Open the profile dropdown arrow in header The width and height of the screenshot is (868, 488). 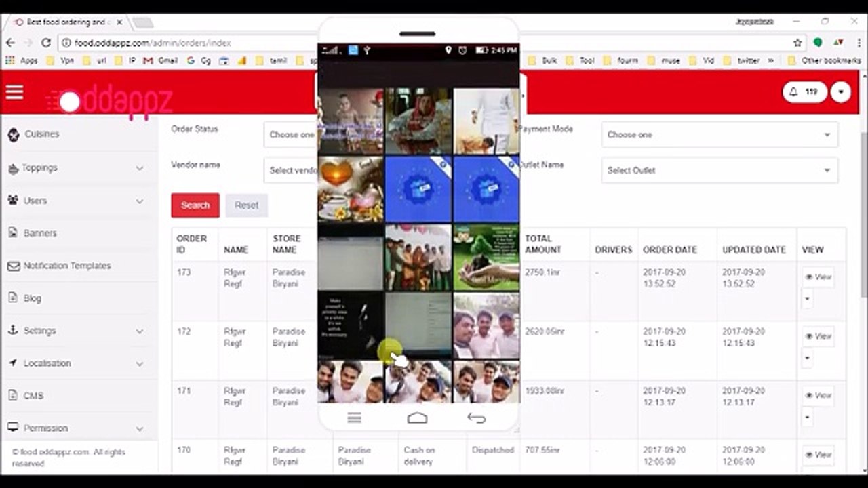pos(841,91)
